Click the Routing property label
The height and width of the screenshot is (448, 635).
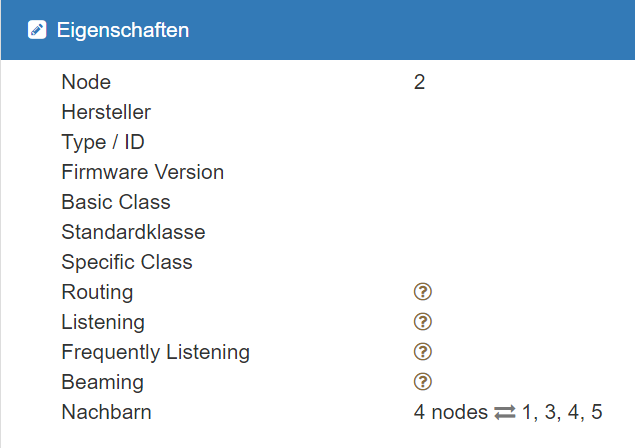tap(97, 292)
